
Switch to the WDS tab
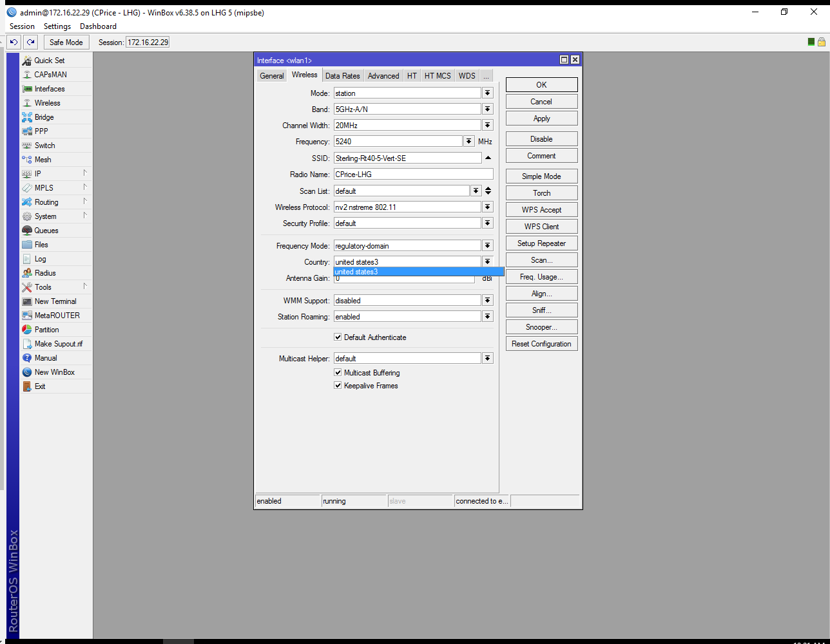point(467,76)
